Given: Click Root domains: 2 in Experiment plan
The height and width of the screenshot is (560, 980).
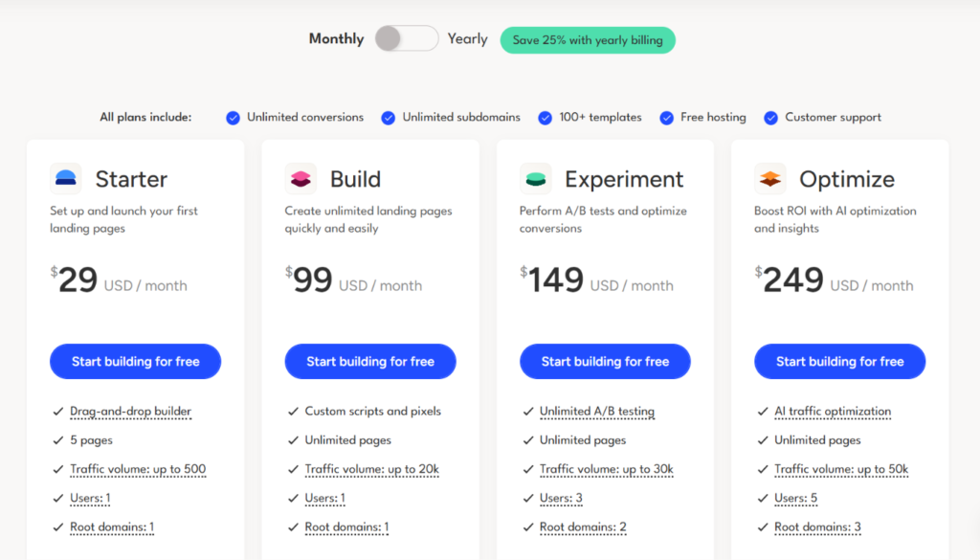Looking at the screenshot, I should [583, 526].
